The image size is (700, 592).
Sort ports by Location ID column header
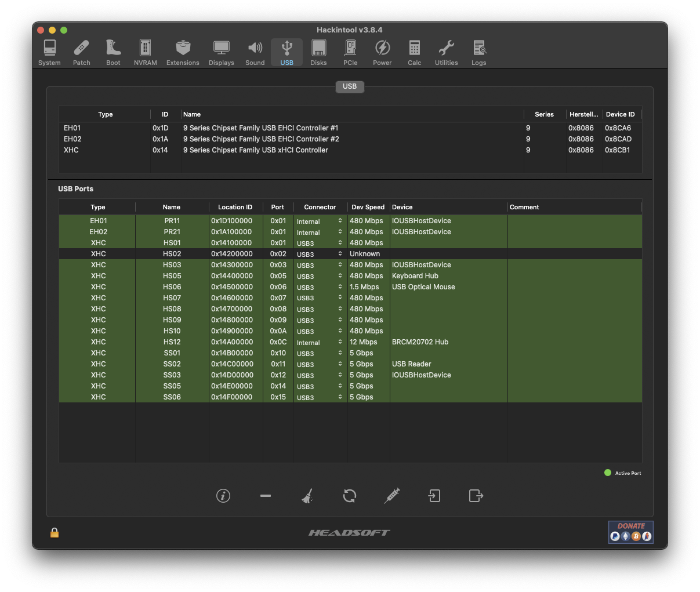235,207
